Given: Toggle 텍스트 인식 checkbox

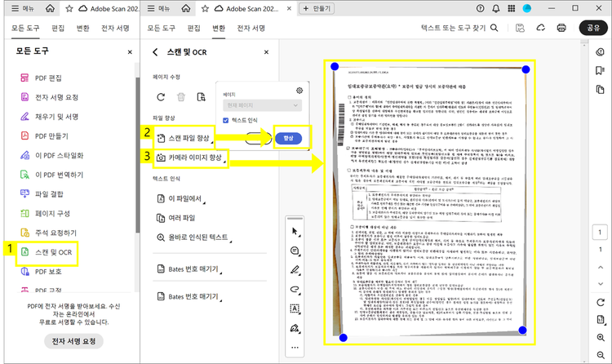Looking at the screenshot, I should pyautogui.click(x=225, y=120).
